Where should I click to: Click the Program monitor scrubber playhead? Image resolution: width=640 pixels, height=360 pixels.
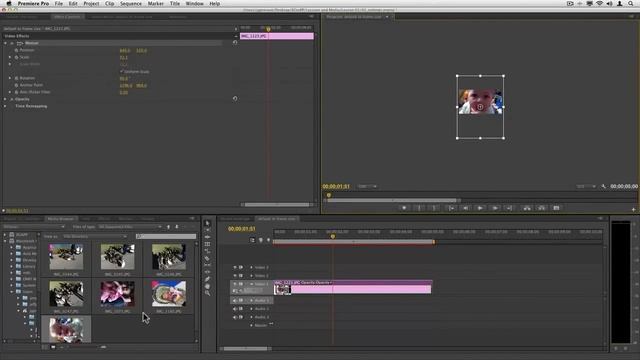(x=329, y=195)
